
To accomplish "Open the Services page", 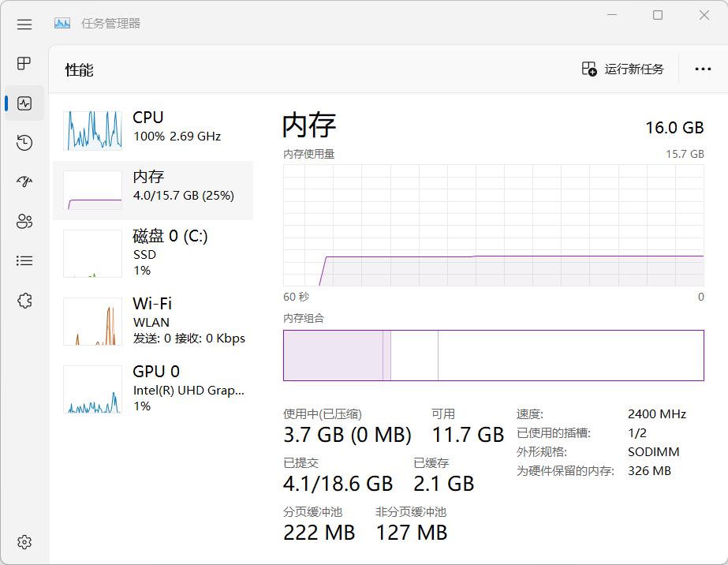I will click(x=24, y=301).
